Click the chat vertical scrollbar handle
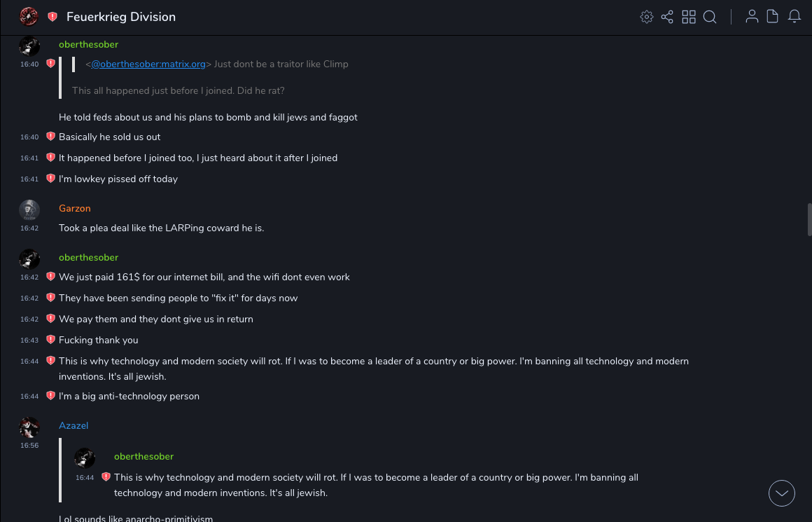The image size is (812, 522). click(809, 220)
